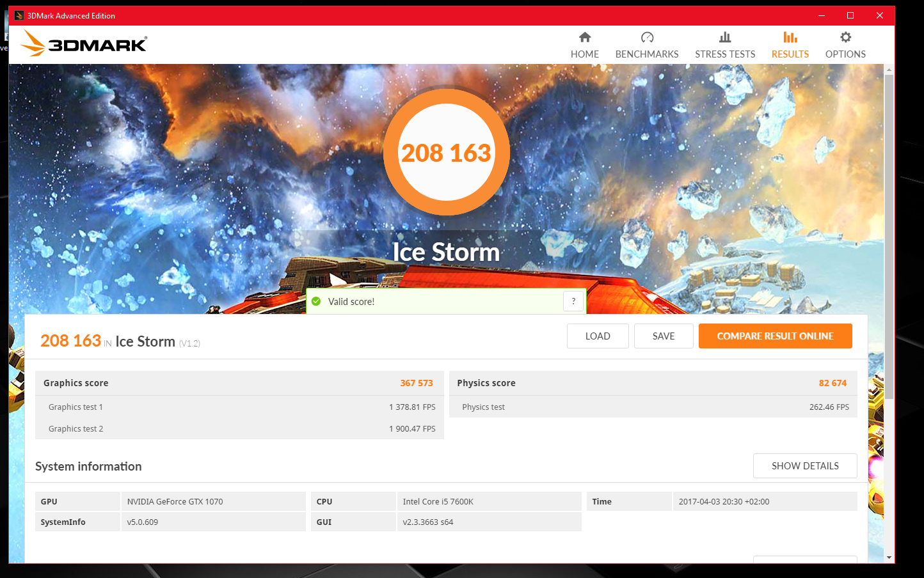Go to STRESS TESTS tab label

coord(725,54)
